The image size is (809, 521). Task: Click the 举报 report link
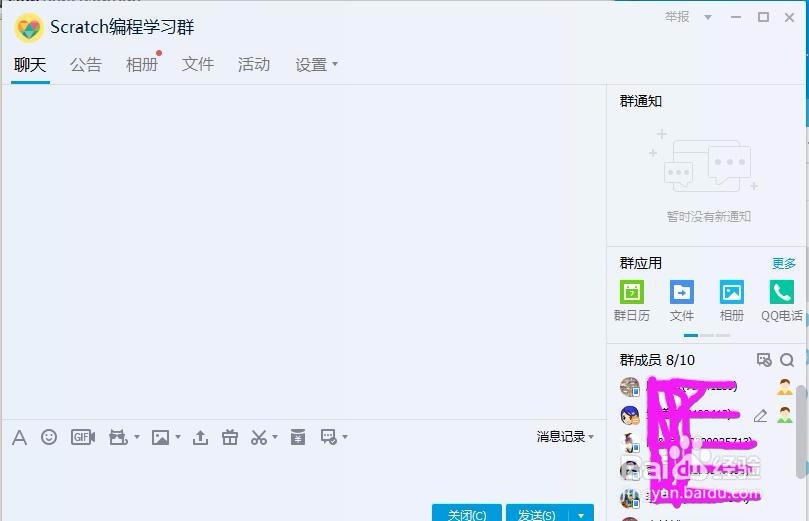coord(677,17)
